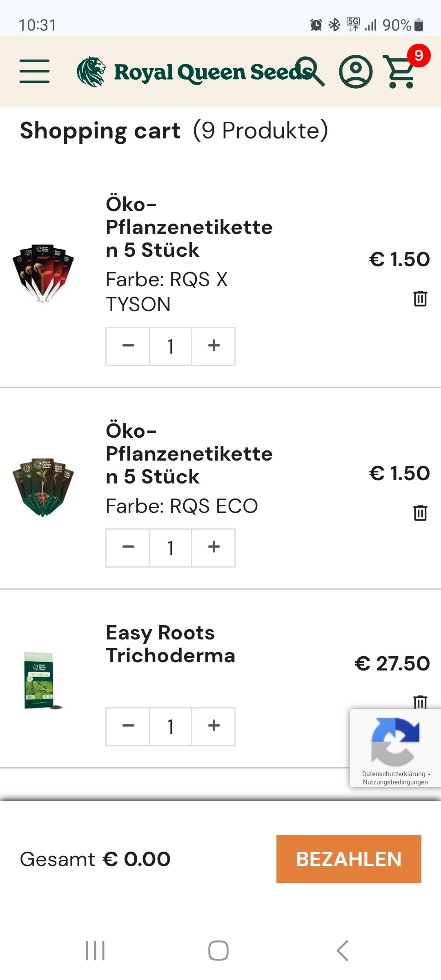Increase quantity of RQS X TYSON labels
The width and height of the screenshot is (441, 980).
214,346
